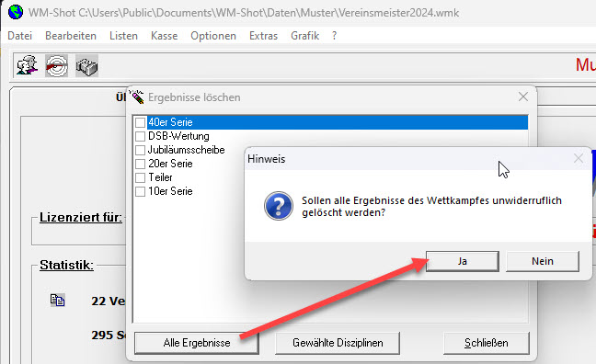Select the 20er Serie list entry text
The width and height of the screenshot is (596, 364).
point(170,164)
